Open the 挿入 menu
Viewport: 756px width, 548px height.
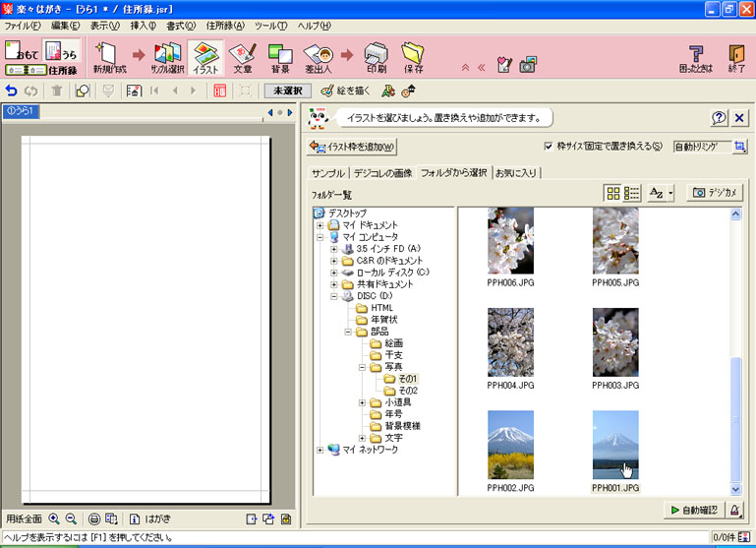pos(145,25)
